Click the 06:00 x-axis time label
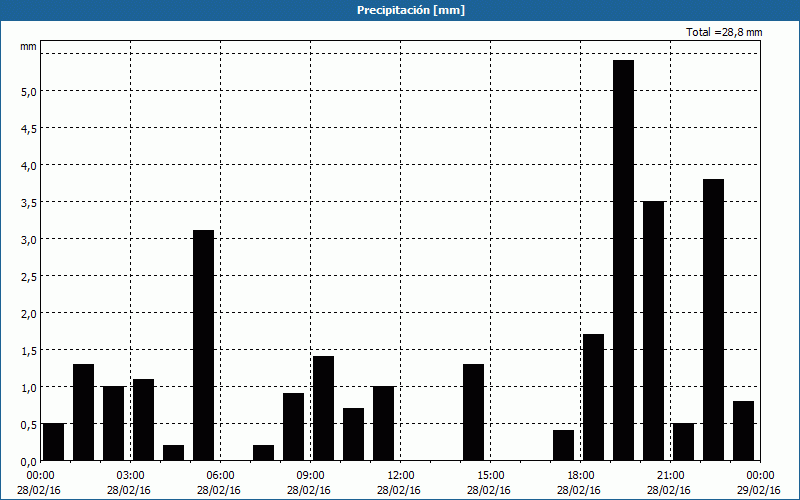 click(220, 476)
